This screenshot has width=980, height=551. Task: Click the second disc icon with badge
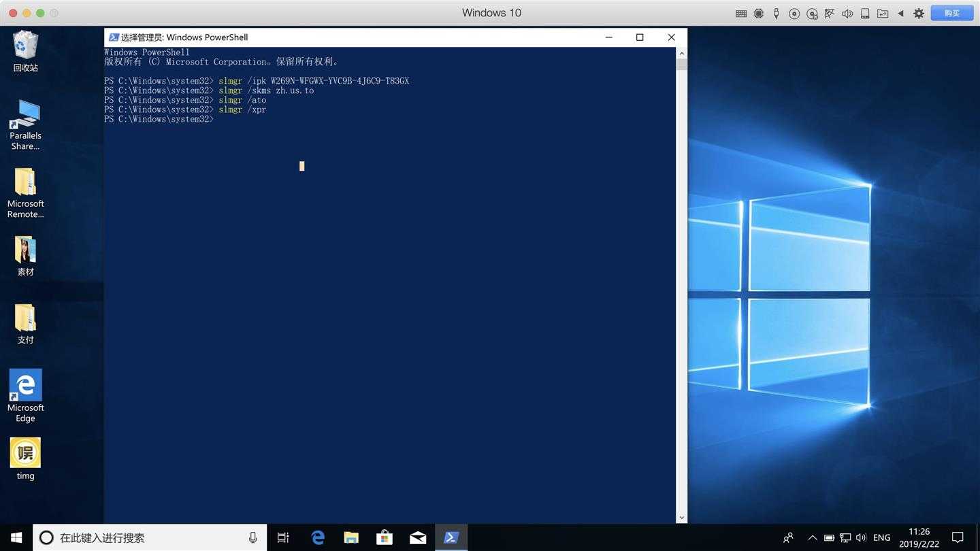point(812,14)
